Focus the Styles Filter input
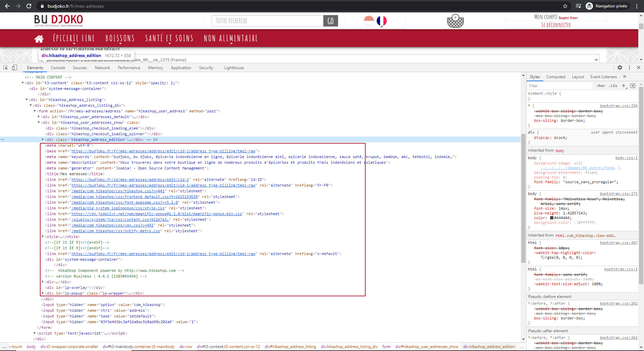 click(560, 86)
